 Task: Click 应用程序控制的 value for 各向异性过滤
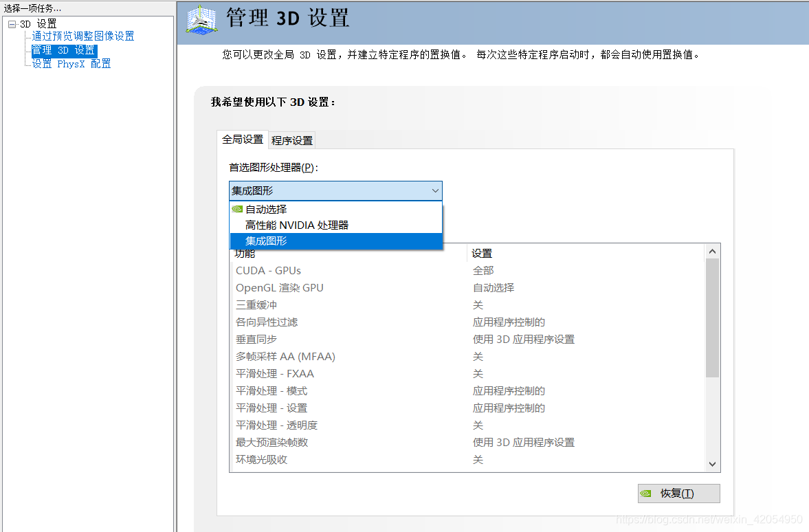509,322
